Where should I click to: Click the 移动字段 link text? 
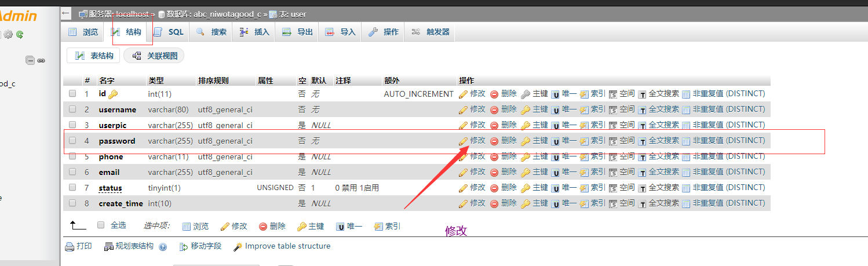pos(206,246)
